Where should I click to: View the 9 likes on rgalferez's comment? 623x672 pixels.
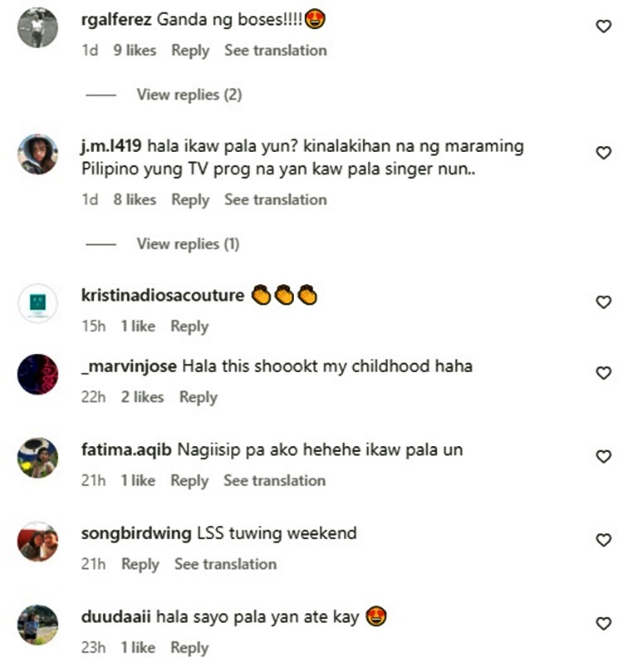[x=135, y=51]
